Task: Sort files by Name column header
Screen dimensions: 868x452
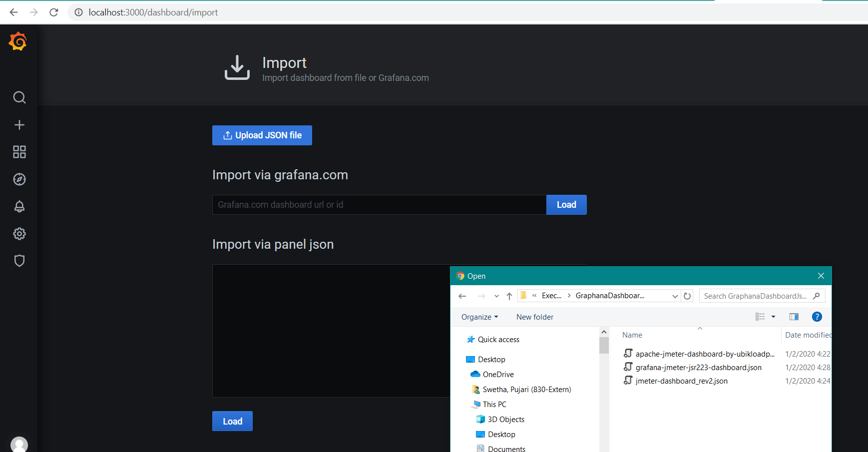Action: pyautogui.click(x=632, y=335)
